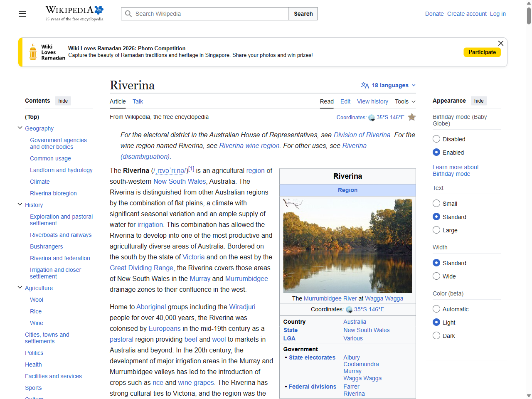Click the language icon beside 18 languages
Screen dimensions: 532x399
[x=365, y=85]
